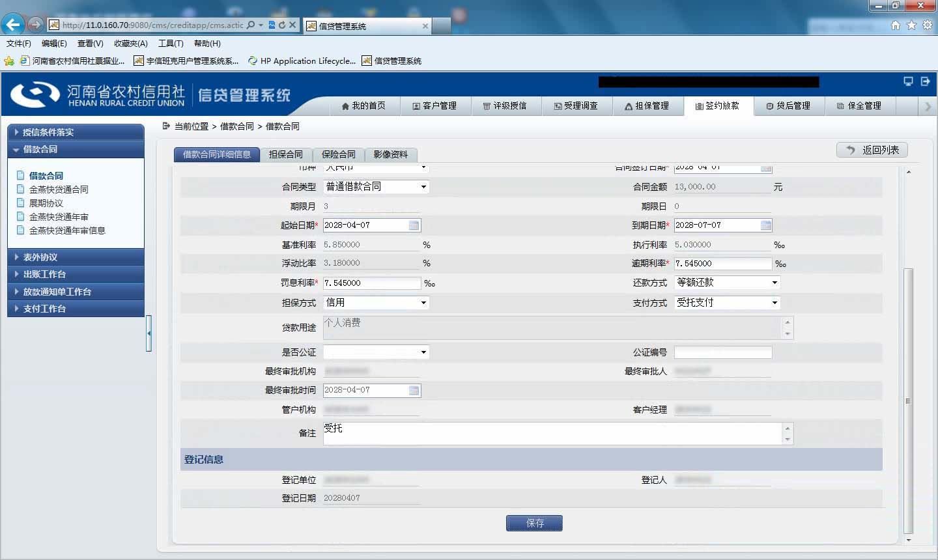Click the 逾期利率 input field
Screen dimensions: 938x560
722,264
